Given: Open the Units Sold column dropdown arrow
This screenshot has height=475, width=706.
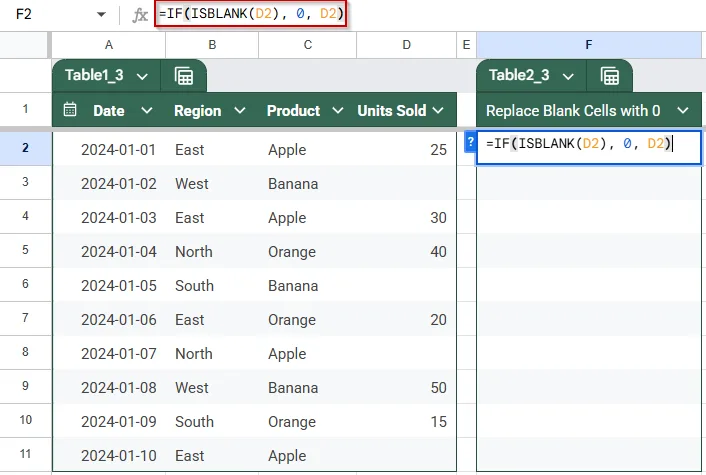Looking at the screenshot, I should 438,110.
